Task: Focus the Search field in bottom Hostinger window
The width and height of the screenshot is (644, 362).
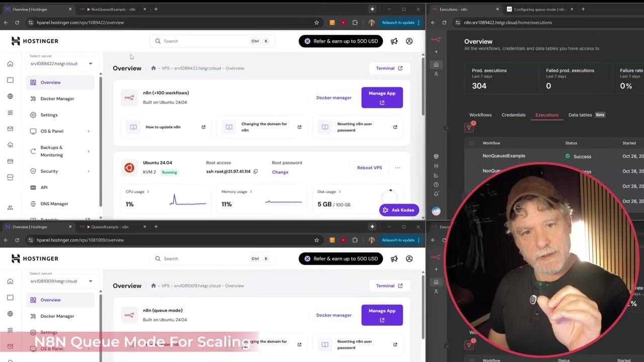Action: tap(212, 259)
